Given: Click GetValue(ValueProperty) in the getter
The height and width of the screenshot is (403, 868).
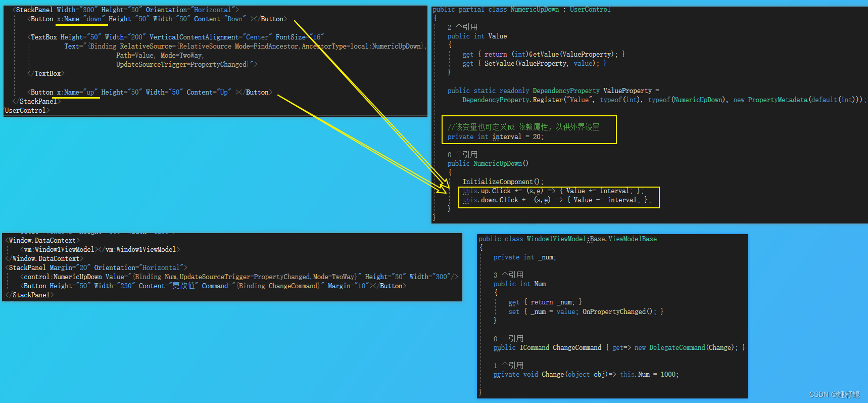Looking at the screenshot, I should pos(572,54).
